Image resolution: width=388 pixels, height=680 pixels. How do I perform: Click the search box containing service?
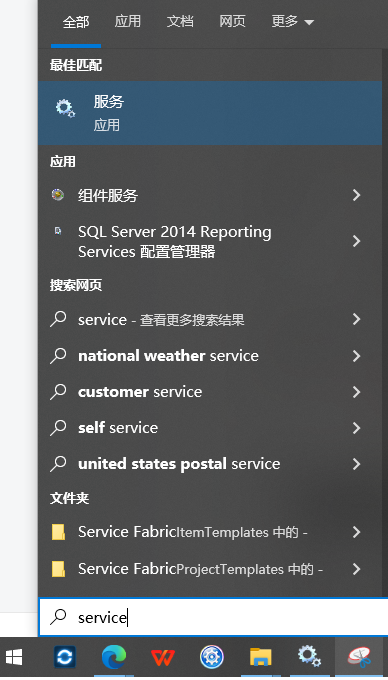pos(213,617)
